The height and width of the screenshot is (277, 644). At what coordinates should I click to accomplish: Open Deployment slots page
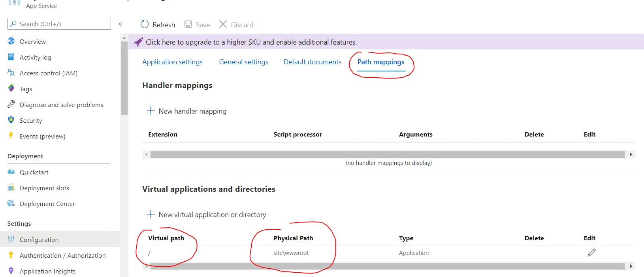[x=44, y=188]
